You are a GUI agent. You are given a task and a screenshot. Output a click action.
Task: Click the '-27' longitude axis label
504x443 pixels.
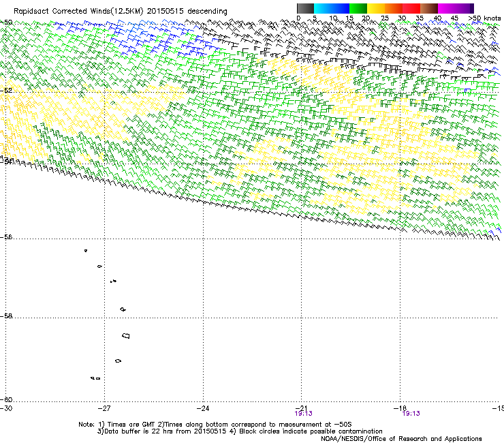coord(104,408)
